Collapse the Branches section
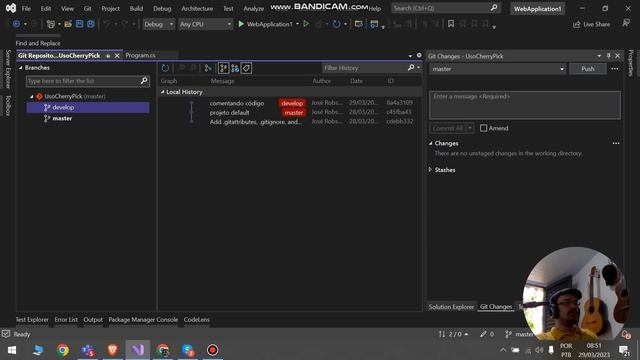Viewport: 640px width, 360px height. (x=20, y=68)
